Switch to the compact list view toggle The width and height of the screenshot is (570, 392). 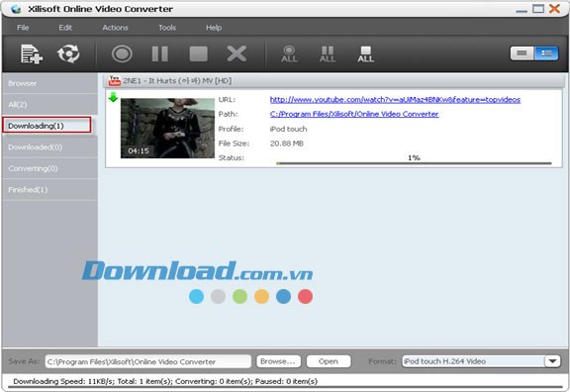click(x=522, y=53)
